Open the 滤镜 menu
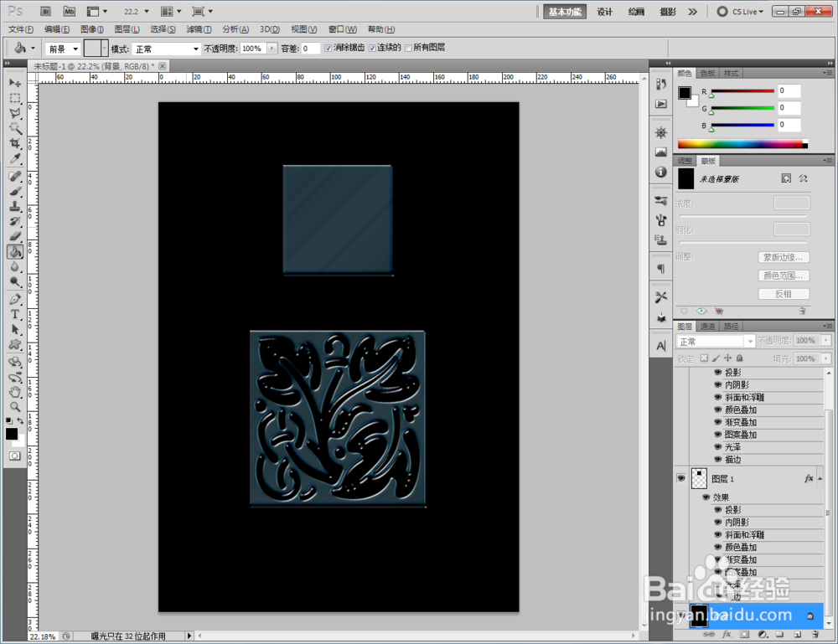 pos(199,29)
